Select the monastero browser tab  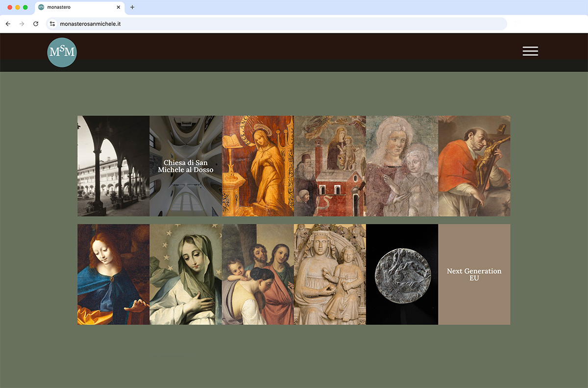point(79,7)
